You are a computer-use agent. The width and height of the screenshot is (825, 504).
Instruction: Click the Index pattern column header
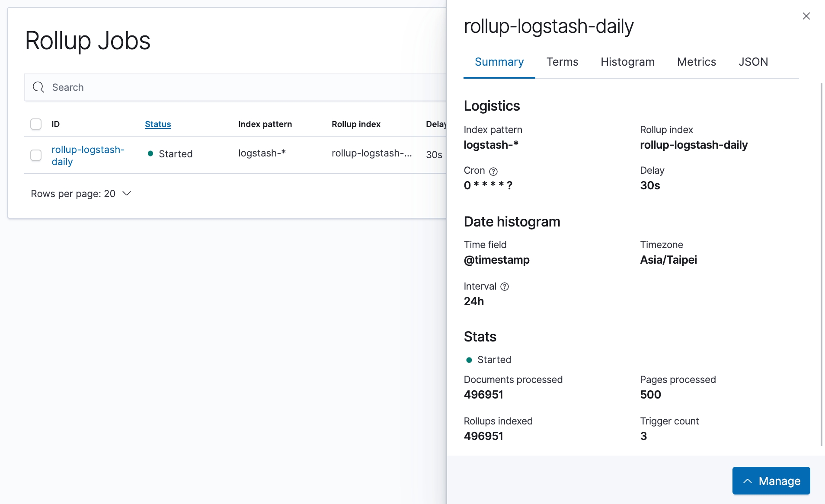[265, 124]
